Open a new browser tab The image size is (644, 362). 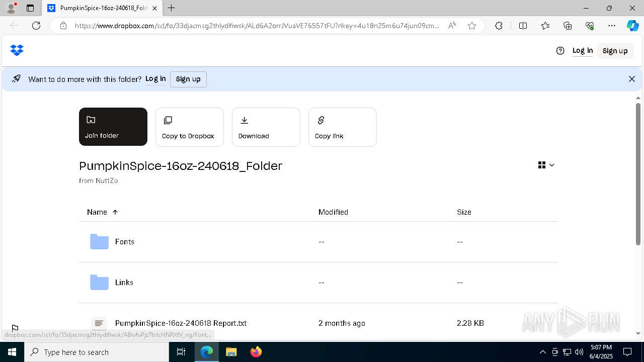pos(172,8)
